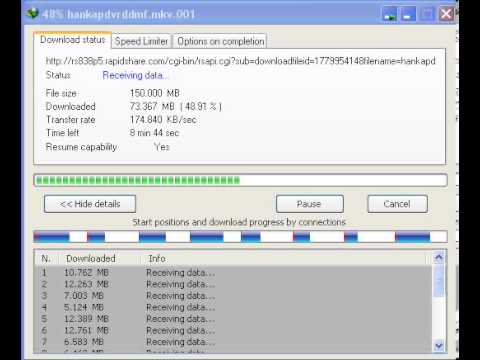Select connection row 2 with 12.263 MB

tap(233, 284)
